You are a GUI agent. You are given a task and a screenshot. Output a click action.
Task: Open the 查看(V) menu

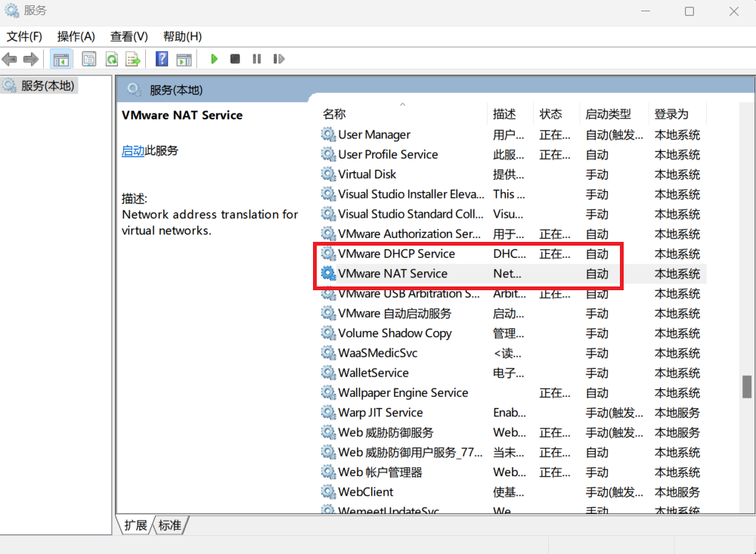pos(129,36)
